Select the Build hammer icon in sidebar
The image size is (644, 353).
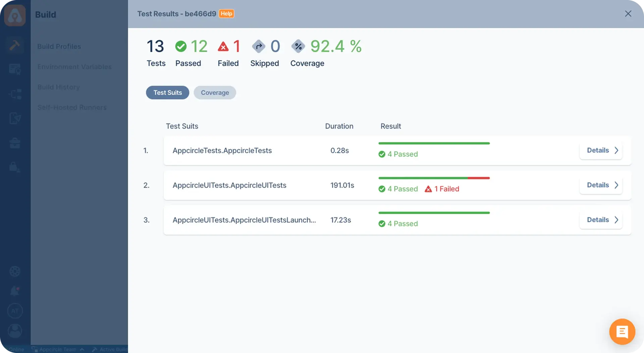(15, 45)
